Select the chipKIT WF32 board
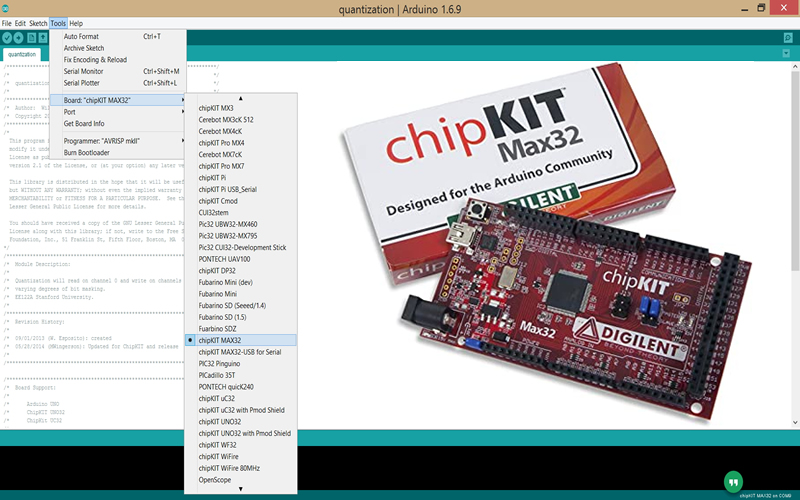Viewport: 800px width, 500px height. pyautogui.click(x=240, y=445)
